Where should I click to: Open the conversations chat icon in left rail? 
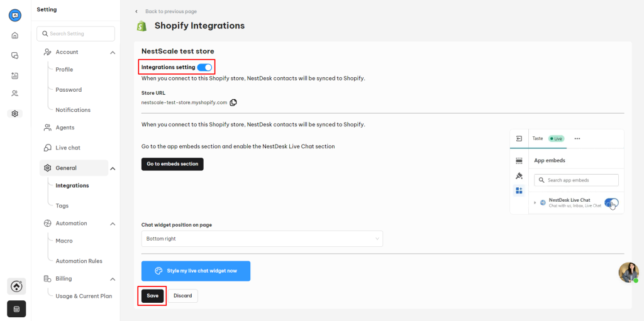click(x=15, y=55)
